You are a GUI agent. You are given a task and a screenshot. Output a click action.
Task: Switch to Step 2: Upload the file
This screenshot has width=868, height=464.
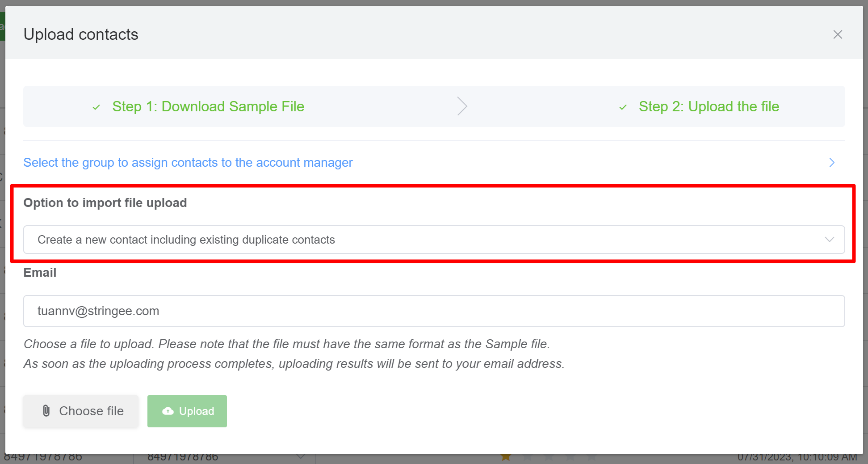(x=709, y=106)
